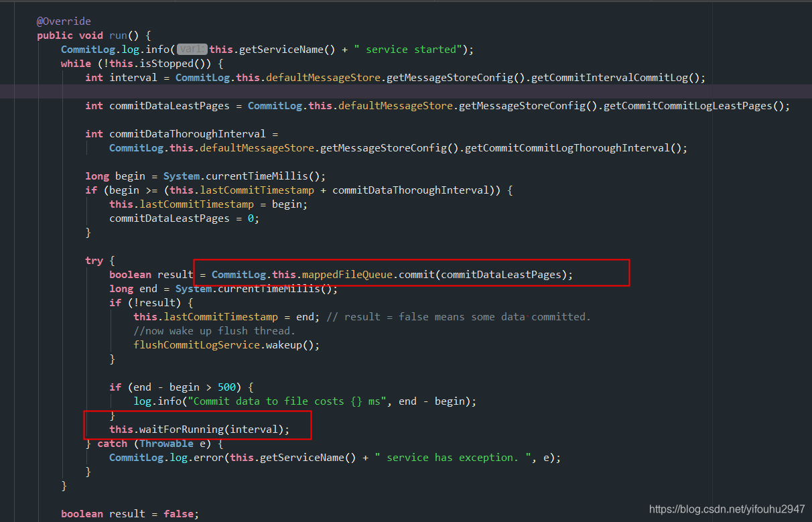Viewport: 812px width, 522px height.
Task: Click the flushCommitLogService.wakeup() call
Action: [226, 345]
